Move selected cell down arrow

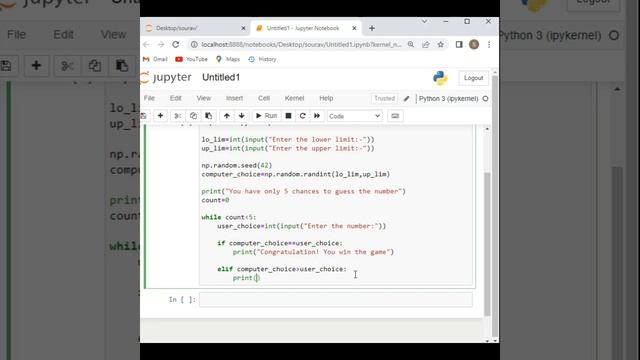click(x=241, y=116)
